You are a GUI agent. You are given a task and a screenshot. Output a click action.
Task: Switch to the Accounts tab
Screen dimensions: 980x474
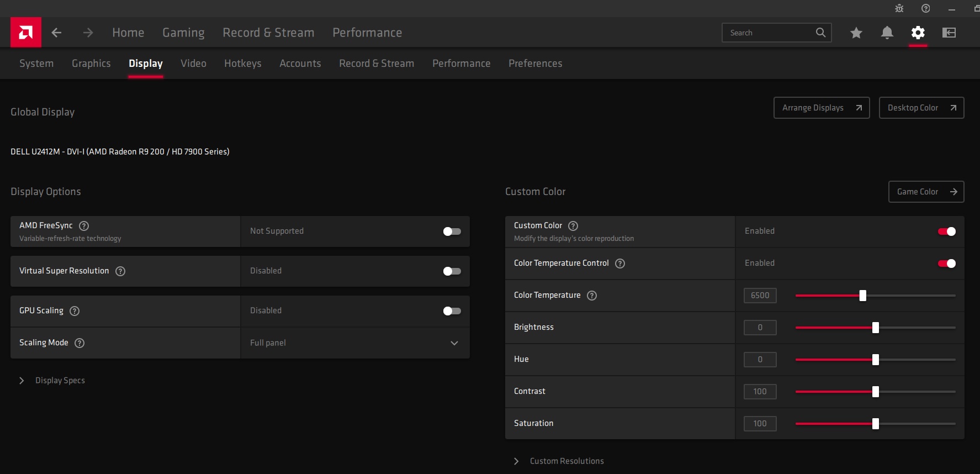pyautogui.click(x=300, y=64)
